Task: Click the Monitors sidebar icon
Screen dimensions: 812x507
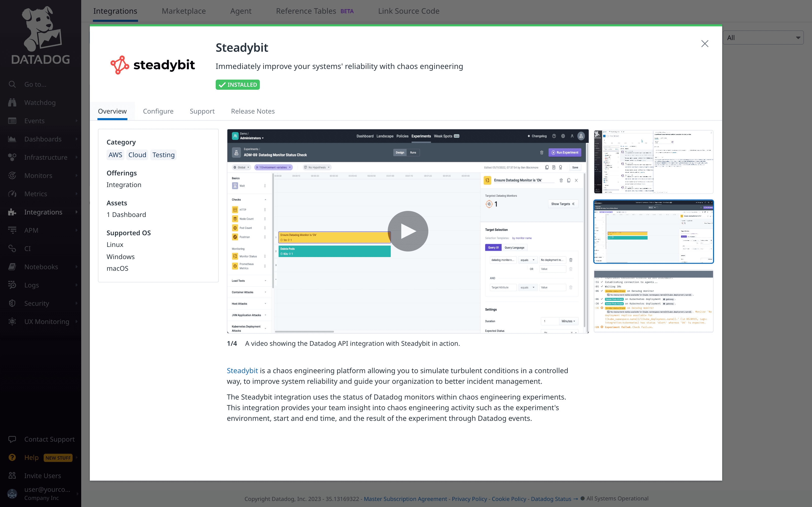Action: 12,175
